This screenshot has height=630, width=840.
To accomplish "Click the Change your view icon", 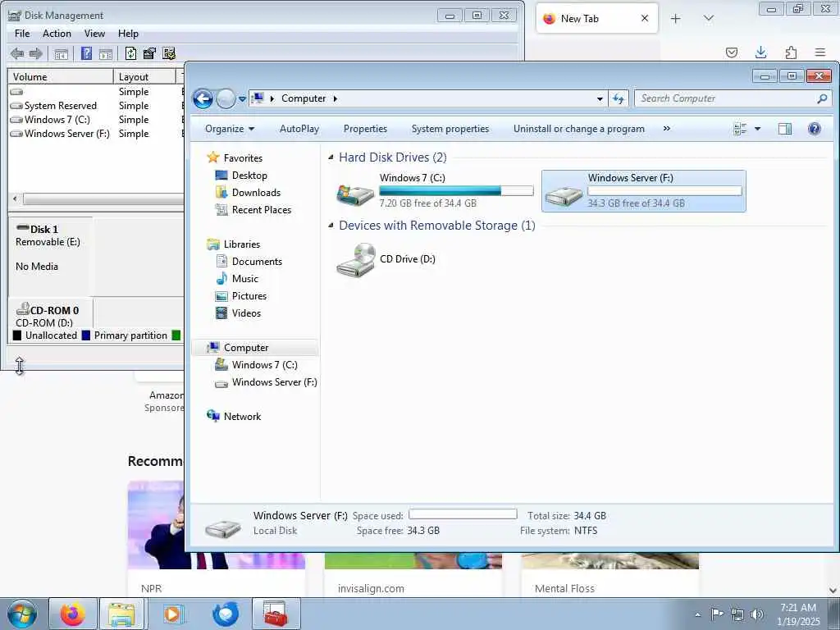I will click(740, 129).
